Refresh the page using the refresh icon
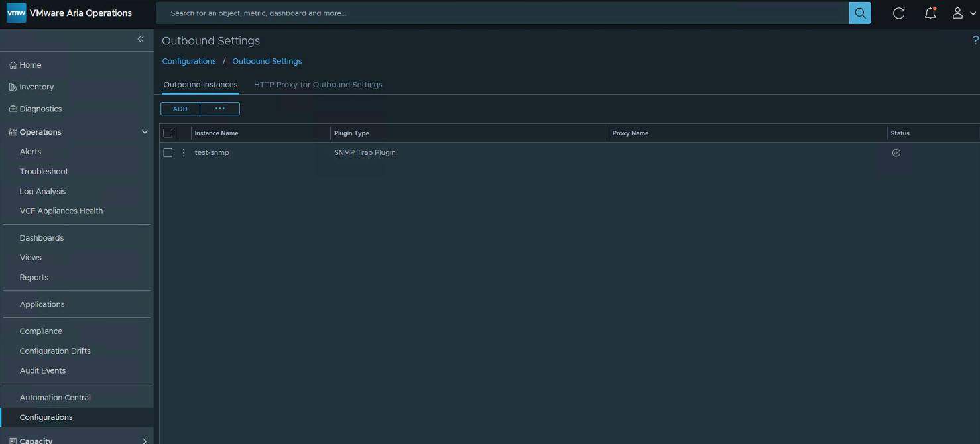The width and height of the screenshot is (980, 444). (x=899, y=13)
